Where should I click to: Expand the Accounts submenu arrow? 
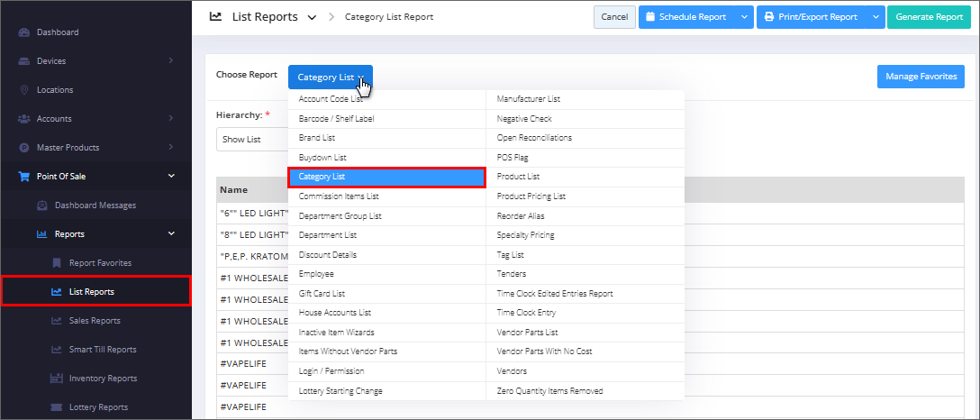click(170, 118)
